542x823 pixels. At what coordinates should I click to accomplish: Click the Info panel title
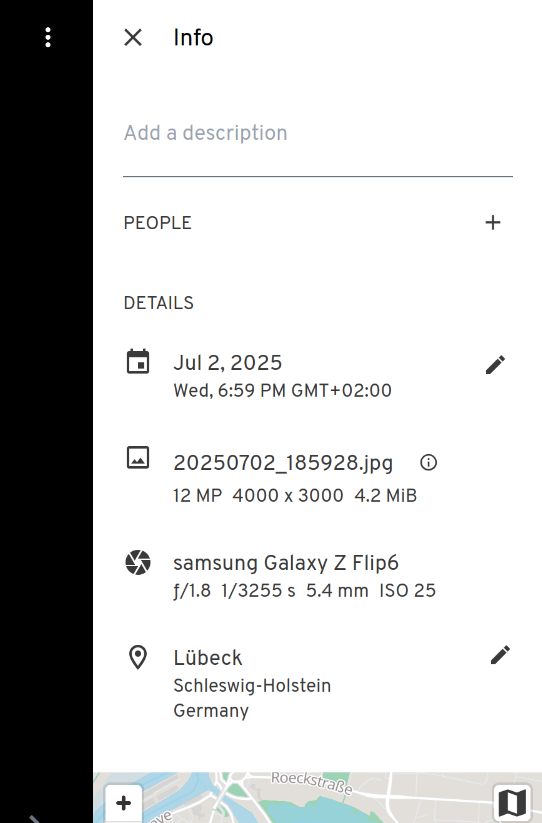click(193, 37)
